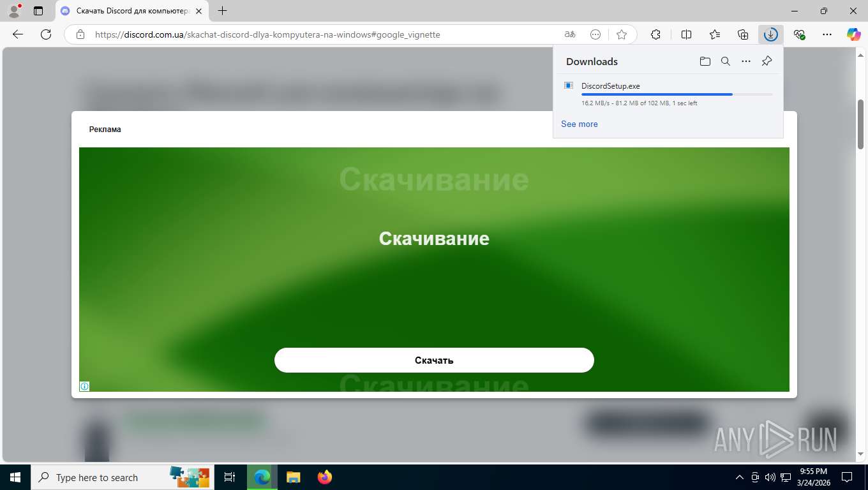Open the notification center icon
This screenshot has height=490, width=868.
[x=847, y=477]
